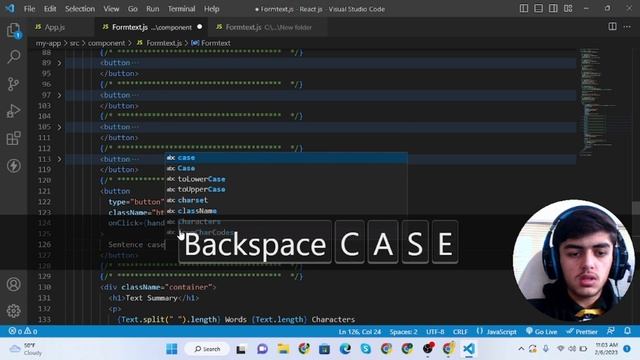Click taskbar Search box
The width and height of the screenshot is (640, 360).
[x=207, y=349]
